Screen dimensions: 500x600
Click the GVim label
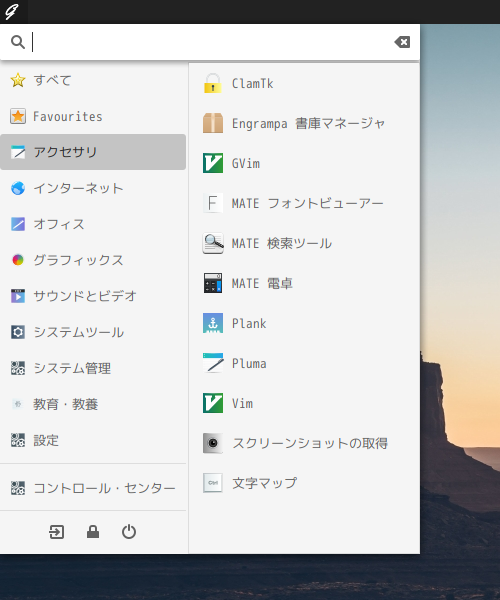[246, 163]
